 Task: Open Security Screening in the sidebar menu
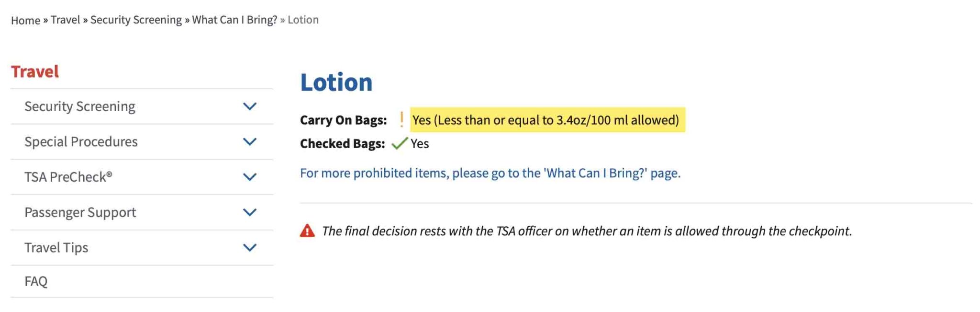80,106
